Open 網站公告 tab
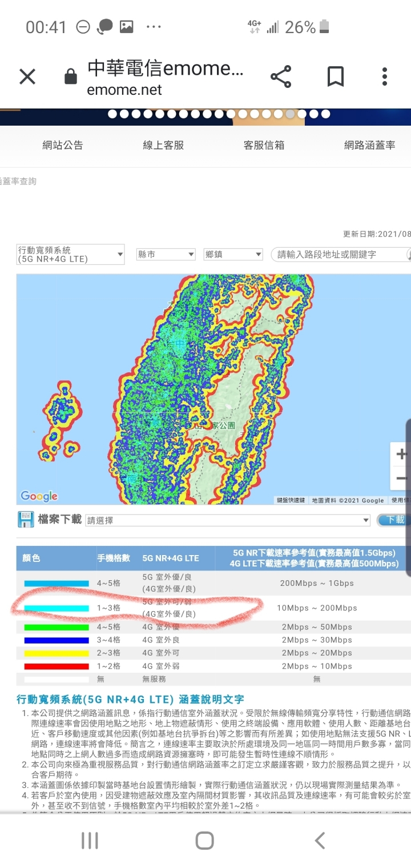 63,145
